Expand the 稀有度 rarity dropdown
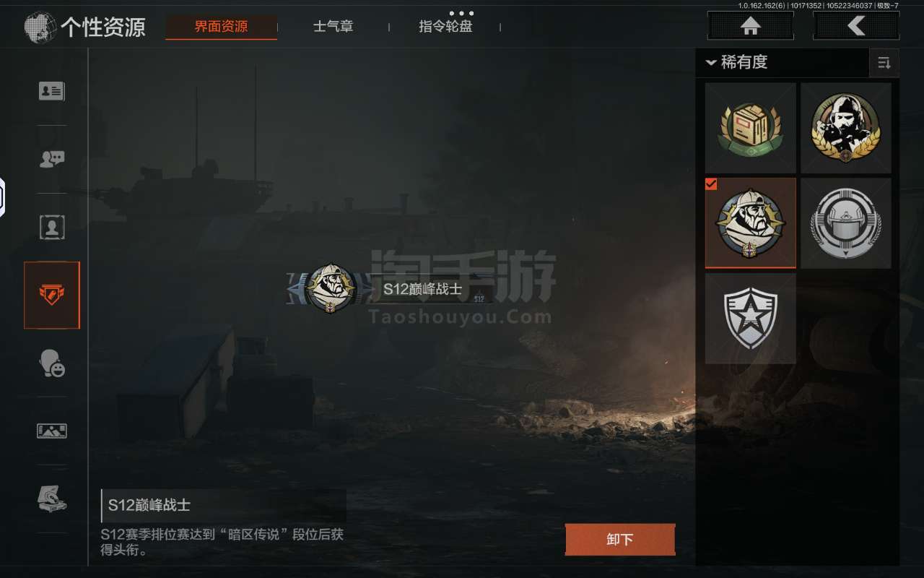This screenshot has height=578, width=924. 736,63
